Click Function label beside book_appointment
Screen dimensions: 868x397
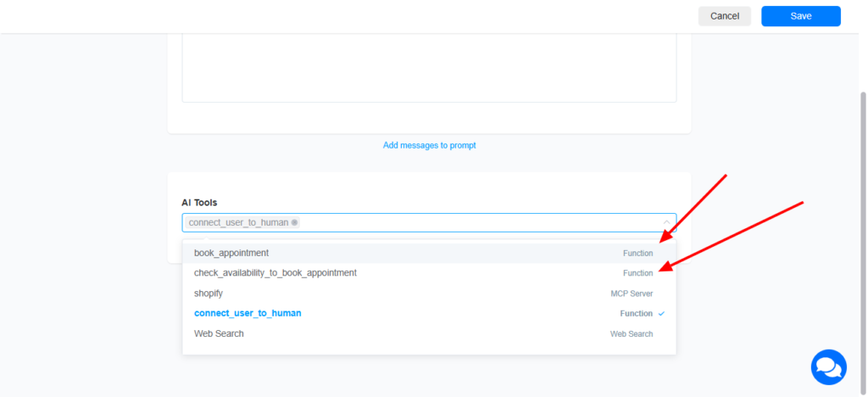click(637, 253)
